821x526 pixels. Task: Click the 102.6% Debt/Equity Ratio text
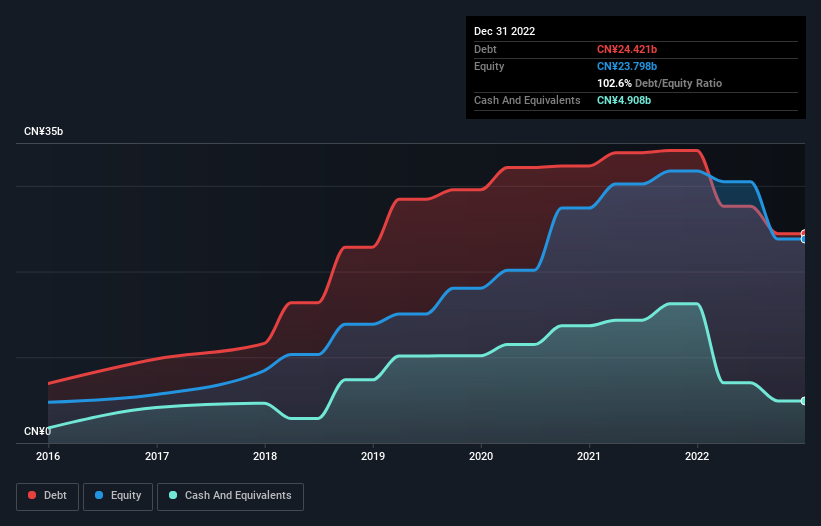[659, 83]
